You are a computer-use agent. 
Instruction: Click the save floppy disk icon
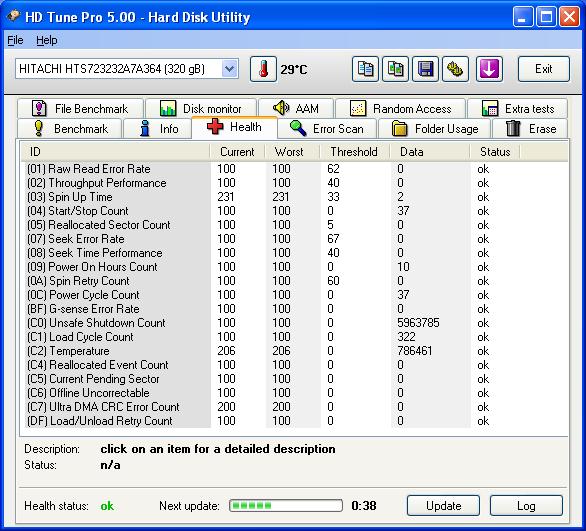(425, 69)
